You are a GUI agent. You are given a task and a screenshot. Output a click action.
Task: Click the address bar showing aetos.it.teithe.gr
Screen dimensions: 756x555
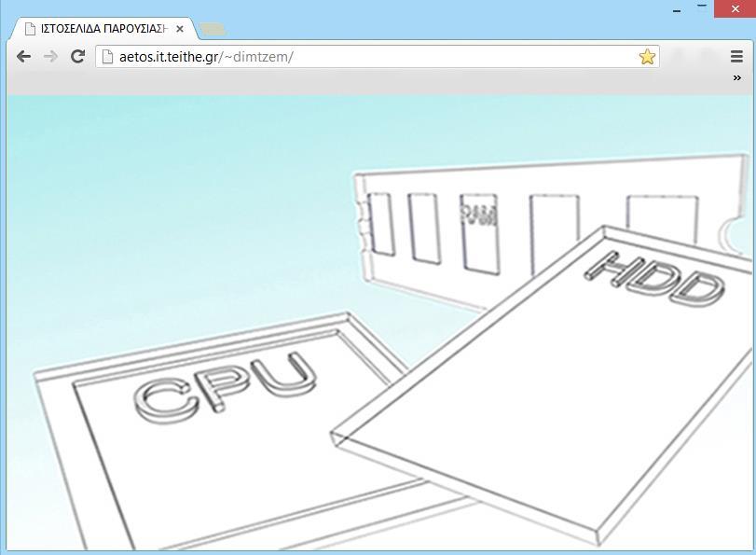377,57
